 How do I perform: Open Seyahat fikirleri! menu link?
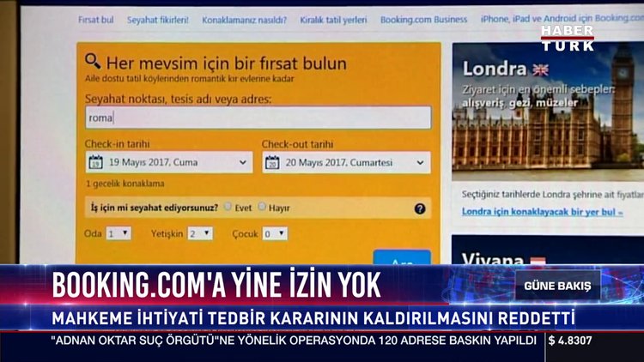tap(158, 20)
